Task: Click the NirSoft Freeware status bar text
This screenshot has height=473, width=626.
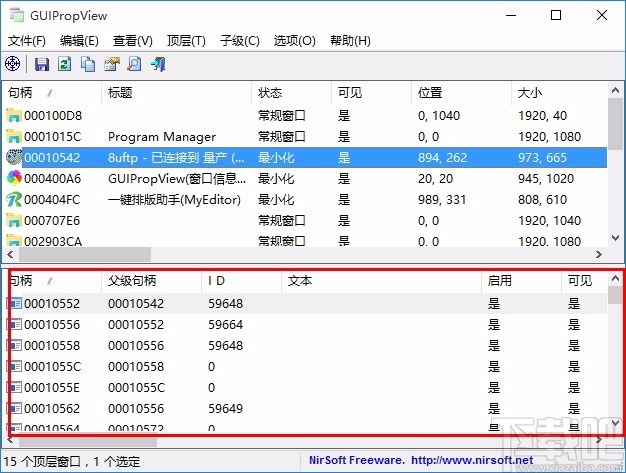Action: point(357,460)
